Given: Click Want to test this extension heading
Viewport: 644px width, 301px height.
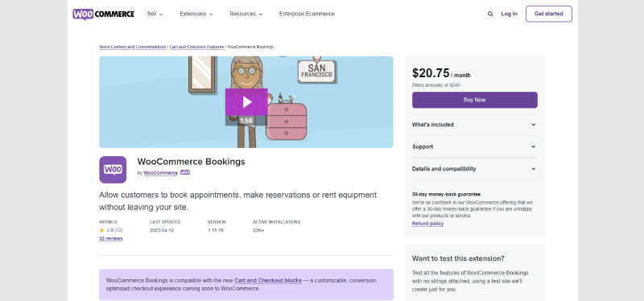Looking at the screenshot, I should click(x=458, y=258).
